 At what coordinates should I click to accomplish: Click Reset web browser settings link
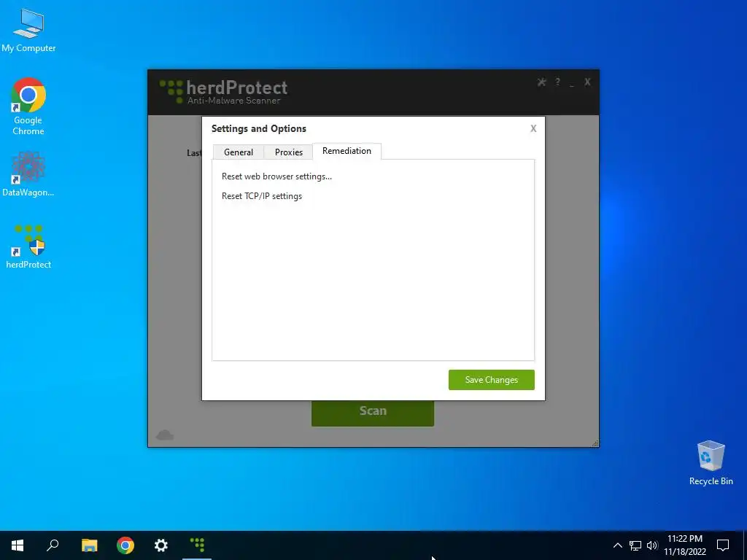click(x=276, y=176)
